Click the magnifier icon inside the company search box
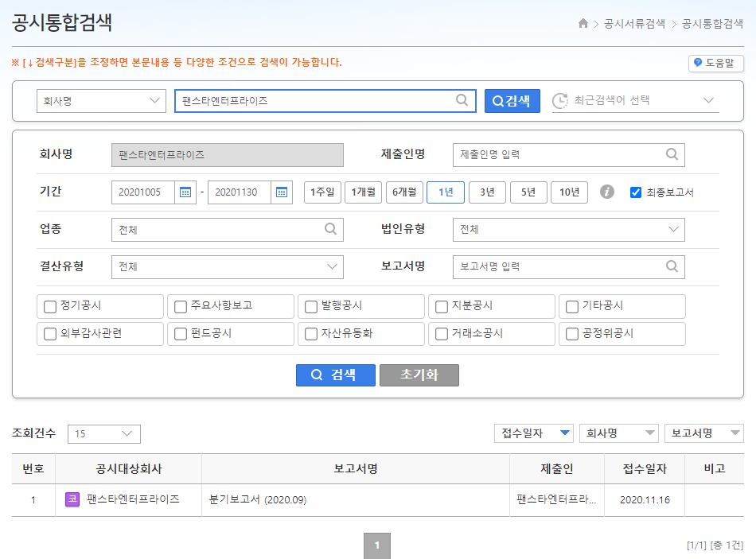This screenshot has width=756, height=559. 462,99
